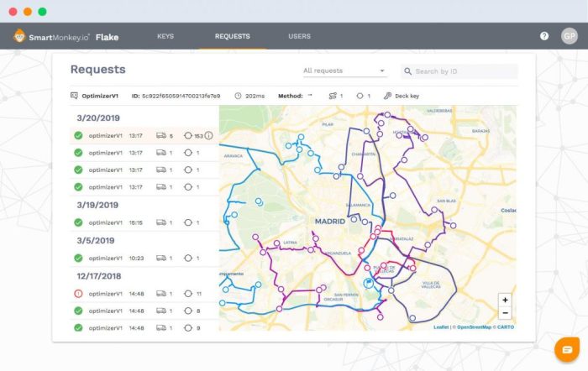
Task: Zoom out on the map
Action: click(504, 313)
